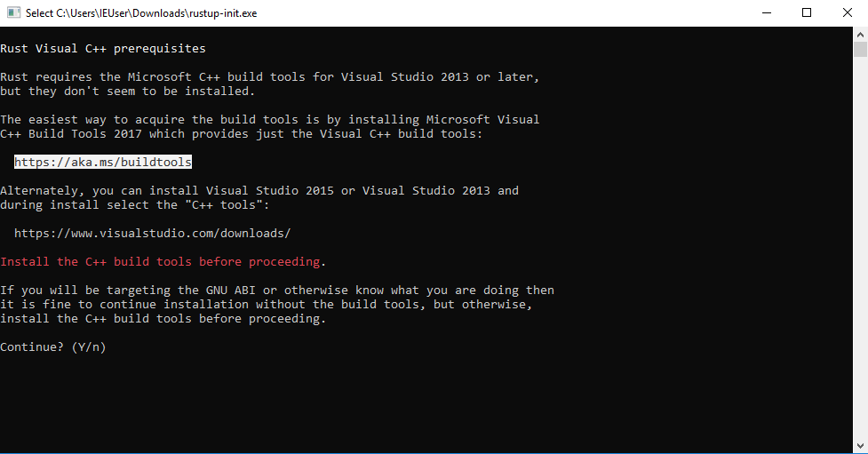Click the GNU ABI words in console
868x454 pixels.
(x=230, y=291)
